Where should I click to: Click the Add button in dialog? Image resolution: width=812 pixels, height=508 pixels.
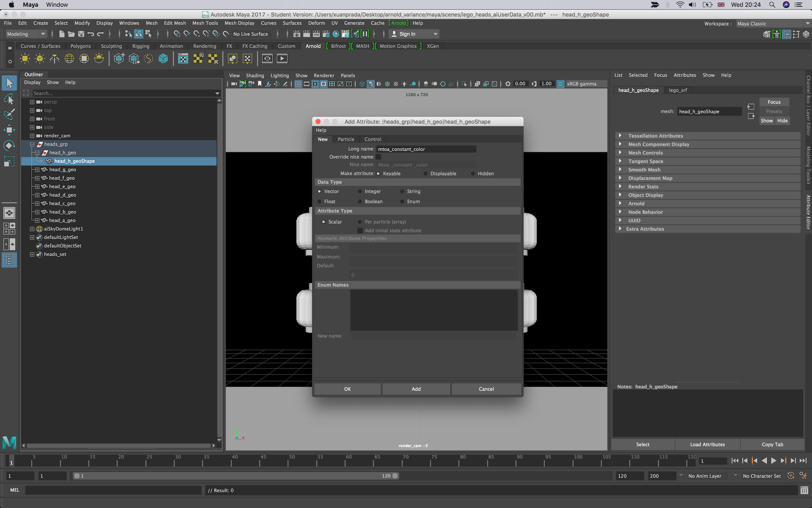(x=416, y=389)
